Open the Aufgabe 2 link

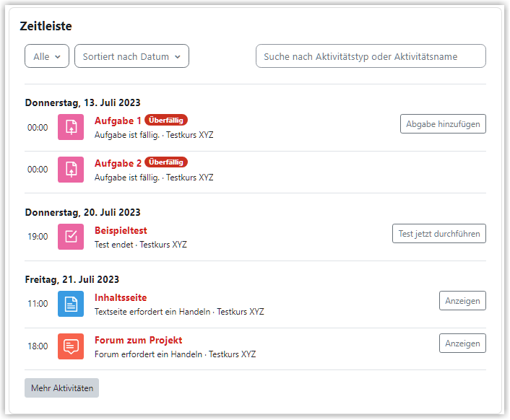(118, 163)
